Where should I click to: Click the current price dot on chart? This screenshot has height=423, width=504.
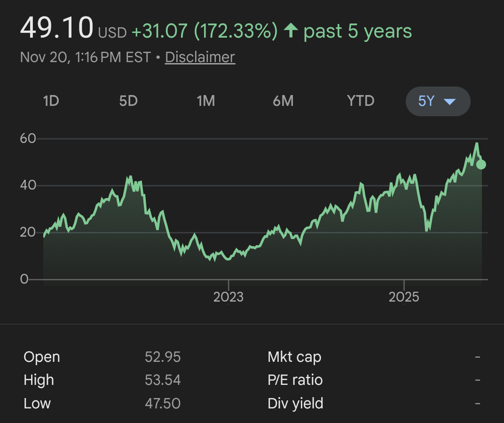coord(481,165)
